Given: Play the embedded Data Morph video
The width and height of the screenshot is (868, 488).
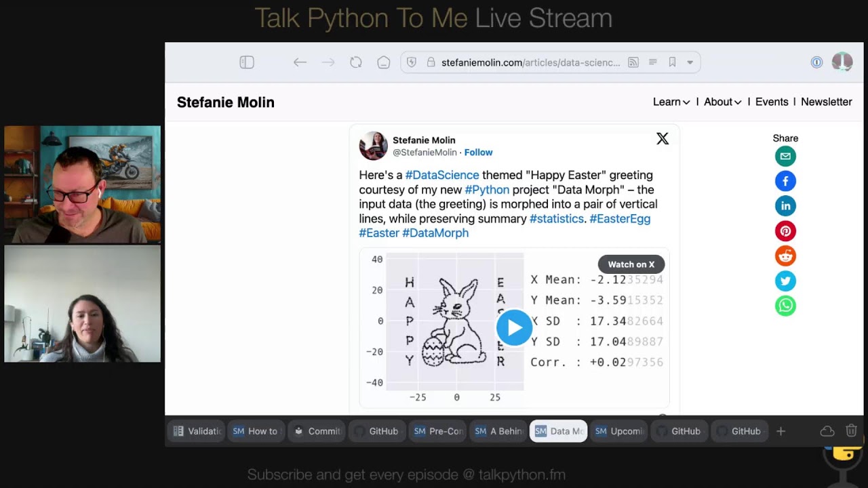Looking at the screenshot, I should pos(514,327).
